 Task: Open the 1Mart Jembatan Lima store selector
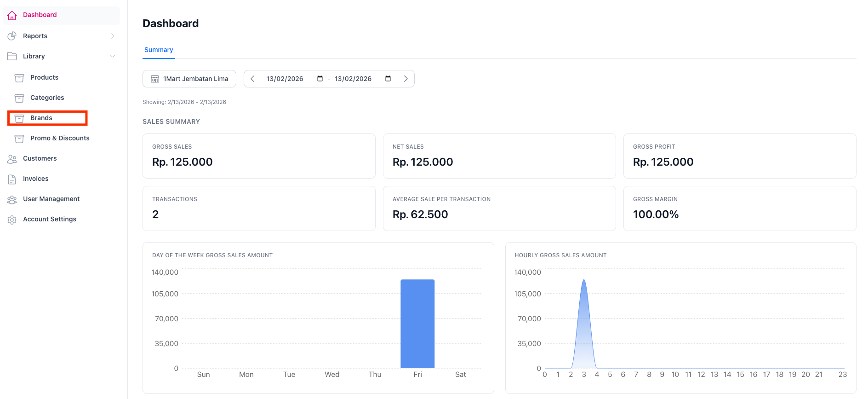point(189,79)
